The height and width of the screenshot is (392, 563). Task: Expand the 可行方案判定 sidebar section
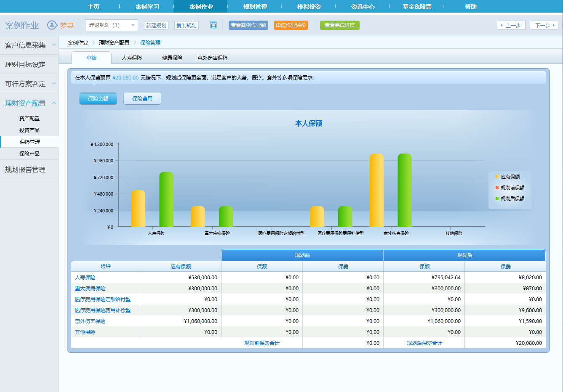click(29, 84)
